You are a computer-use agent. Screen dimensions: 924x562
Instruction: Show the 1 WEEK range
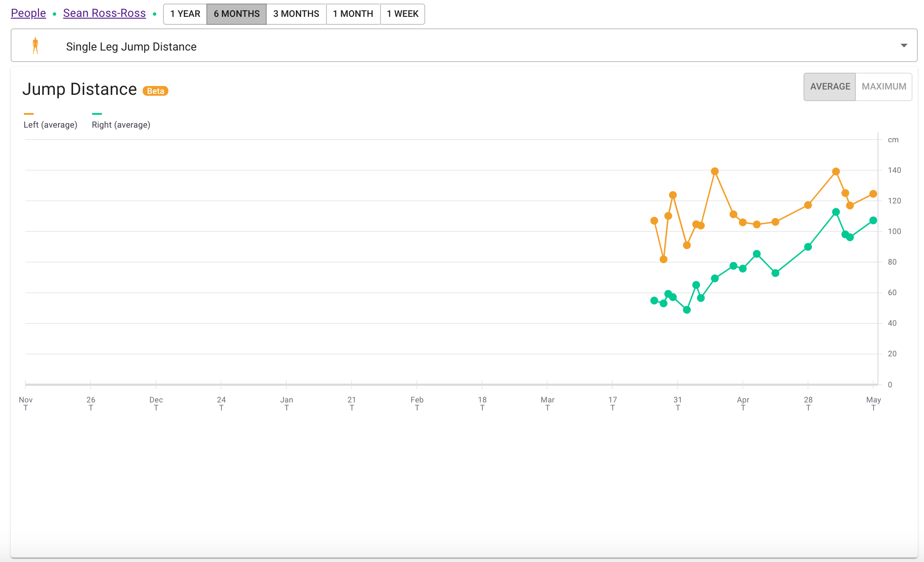(x=402, y=14)
